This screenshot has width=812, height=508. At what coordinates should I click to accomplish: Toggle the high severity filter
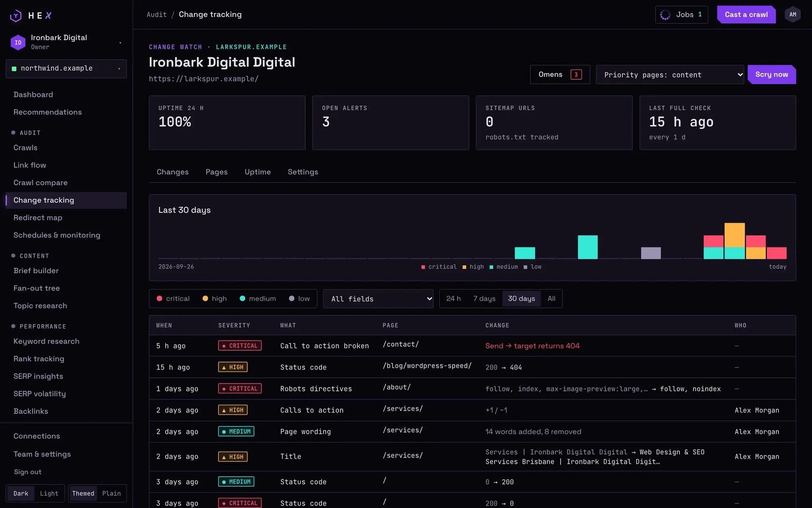click(x=214, y=299)
